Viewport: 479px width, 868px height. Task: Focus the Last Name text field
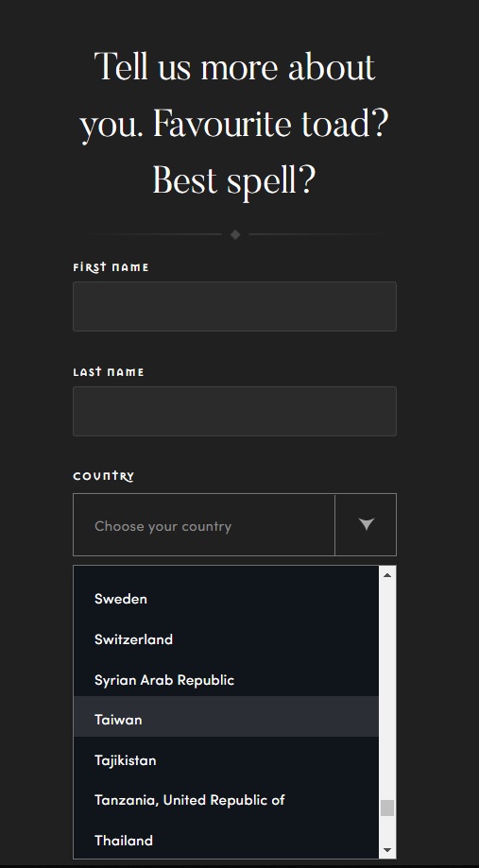pos(235,411)
